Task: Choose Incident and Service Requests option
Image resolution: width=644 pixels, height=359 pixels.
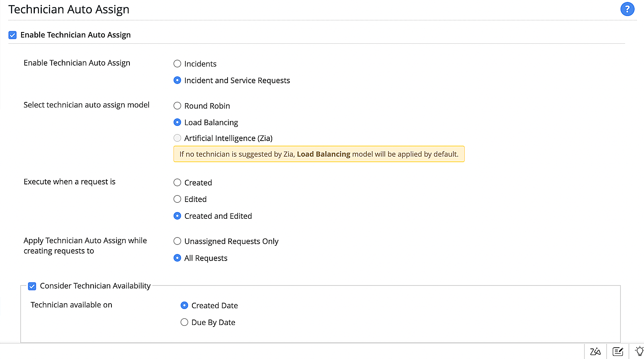Action: point(178,80)
